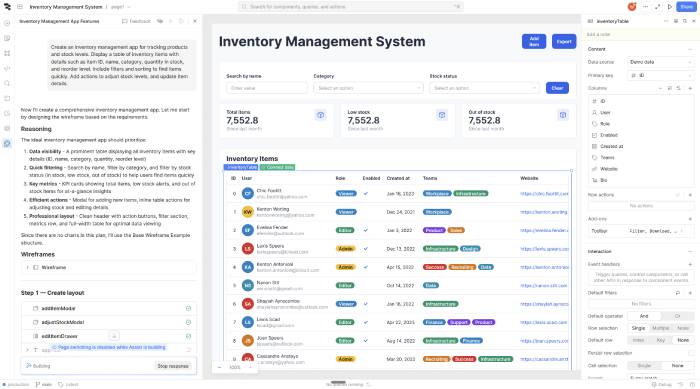Add a row action with the plus icon
The image size is (700, 389).
point(690,195)
